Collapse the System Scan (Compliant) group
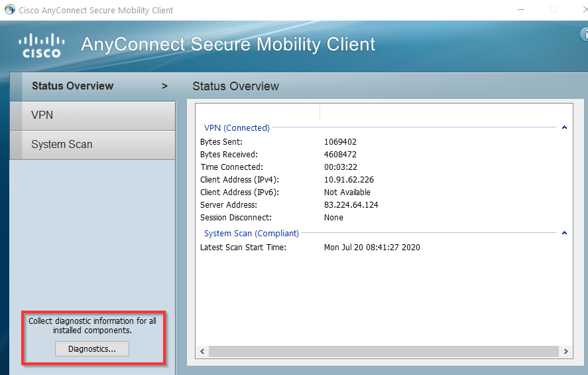Viewport: 588px width, 375px height. click(564, 233)
